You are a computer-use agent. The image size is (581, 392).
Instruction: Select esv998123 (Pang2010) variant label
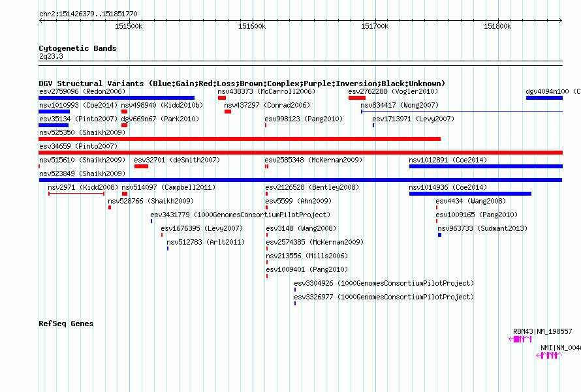click(x=304, y=119)
